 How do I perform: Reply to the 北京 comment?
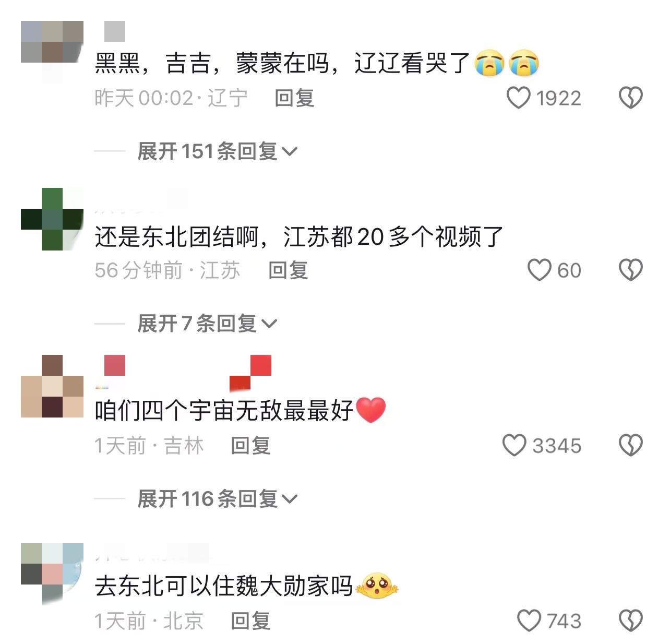(x=250, y=621)
